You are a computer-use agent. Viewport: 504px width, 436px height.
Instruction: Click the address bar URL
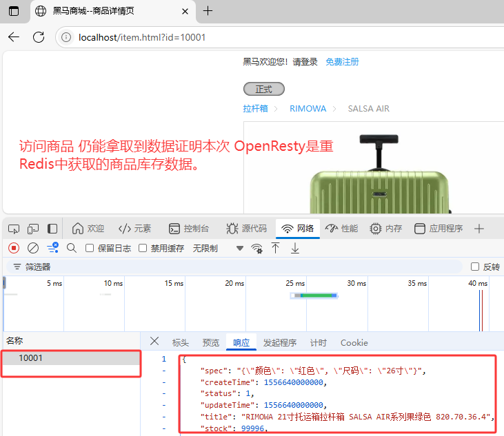[142, 38]
